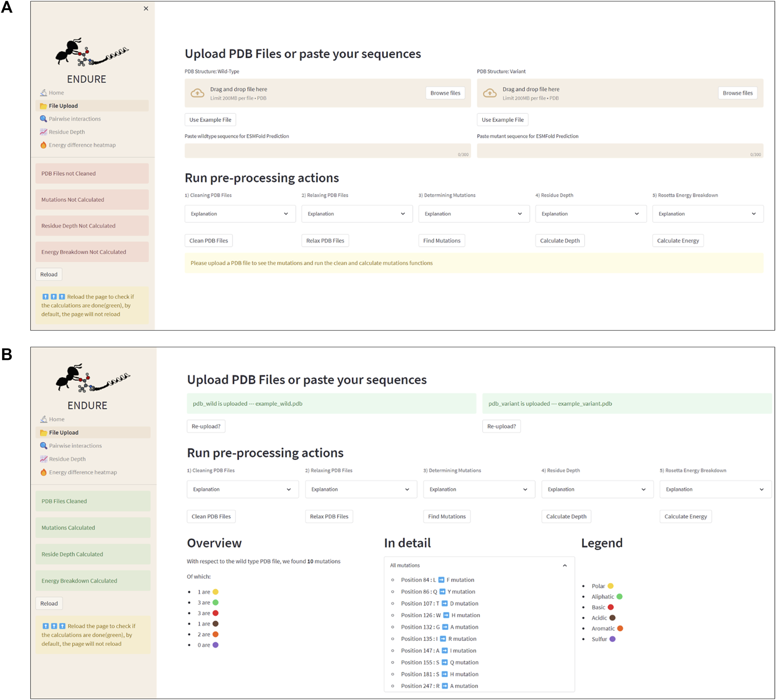Close the top sidebar with X
The width and height of the screenshot is (776, 700).
[146, 9]
